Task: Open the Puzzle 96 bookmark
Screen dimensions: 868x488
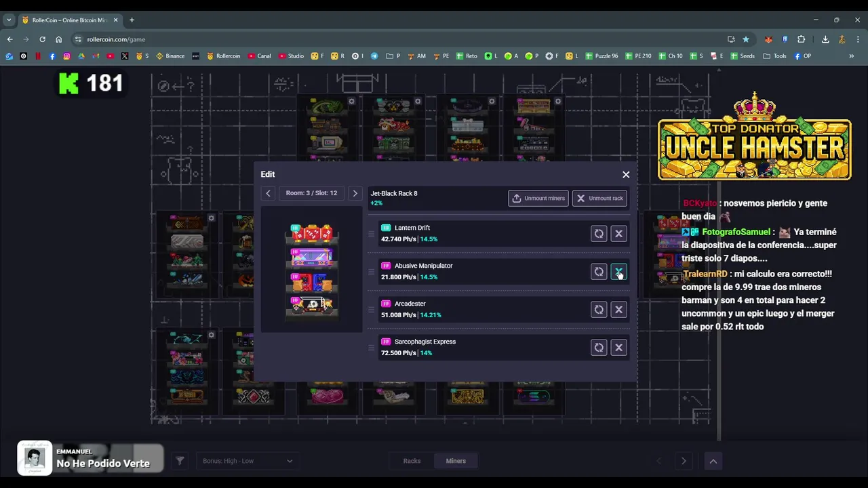Action: pos(601,56)
